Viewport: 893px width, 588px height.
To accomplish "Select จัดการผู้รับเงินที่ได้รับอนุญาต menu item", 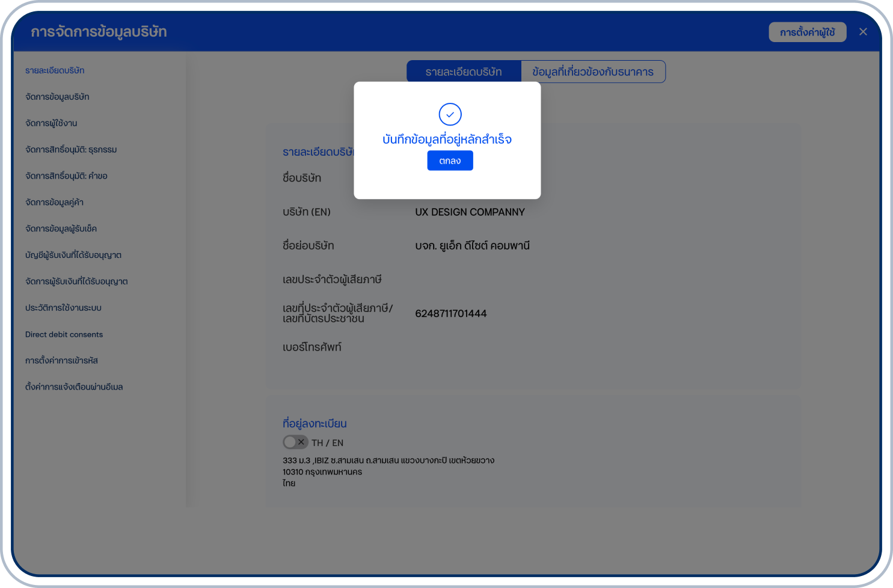I will (x=76, y=281).
